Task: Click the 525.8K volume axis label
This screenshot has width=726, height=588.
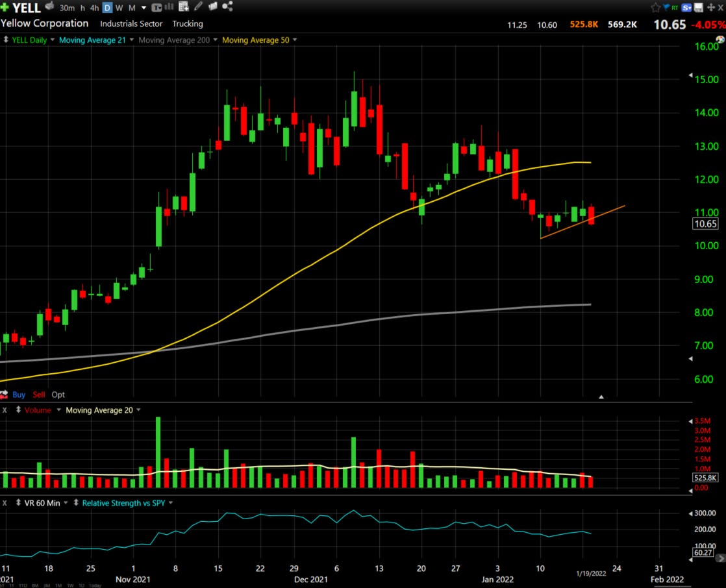Action: [x=705, y=478]
